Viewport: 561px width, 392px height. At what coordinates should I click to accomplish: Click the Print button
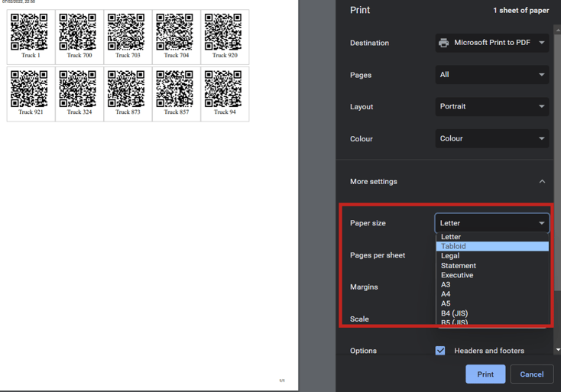pyautogui.click(x=485, y=374)
